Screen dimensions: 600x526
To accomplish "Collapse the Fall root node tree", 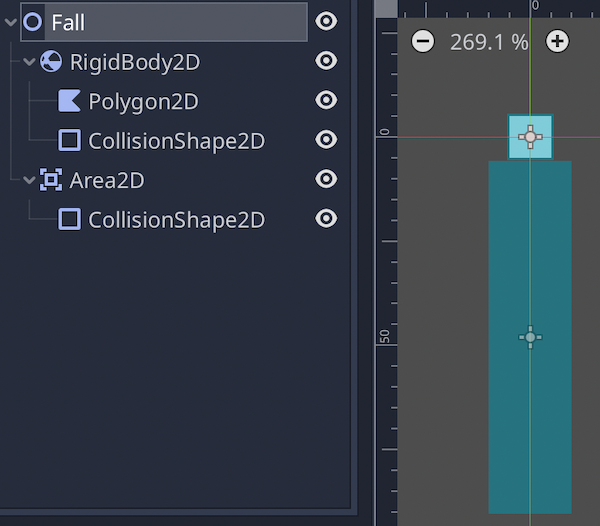I will coord(11,22).
